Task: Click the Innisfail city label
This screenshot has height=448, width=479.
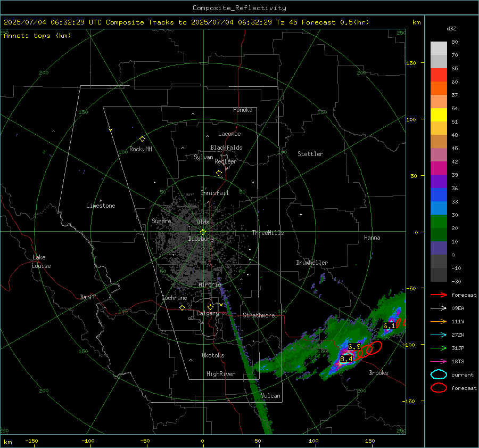Action: click(214, 193)
